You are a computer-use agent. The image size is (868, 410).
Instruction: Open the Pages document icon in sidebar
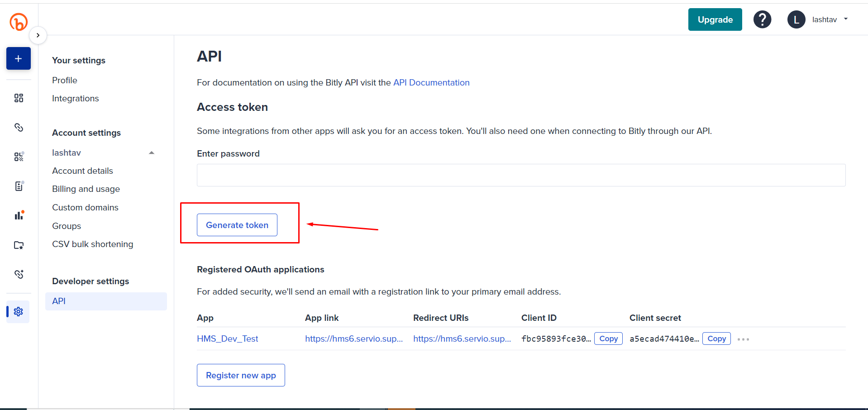tap(19, 186)
